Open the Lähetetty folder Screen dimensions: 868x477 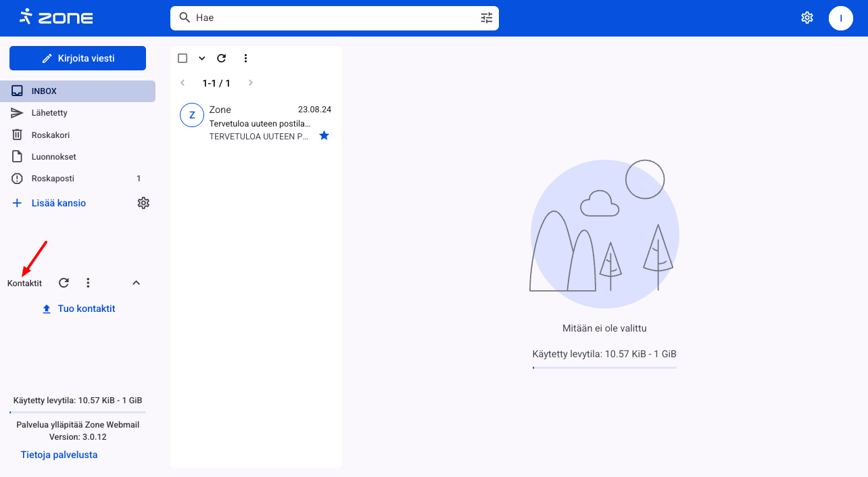click(49, 113)
